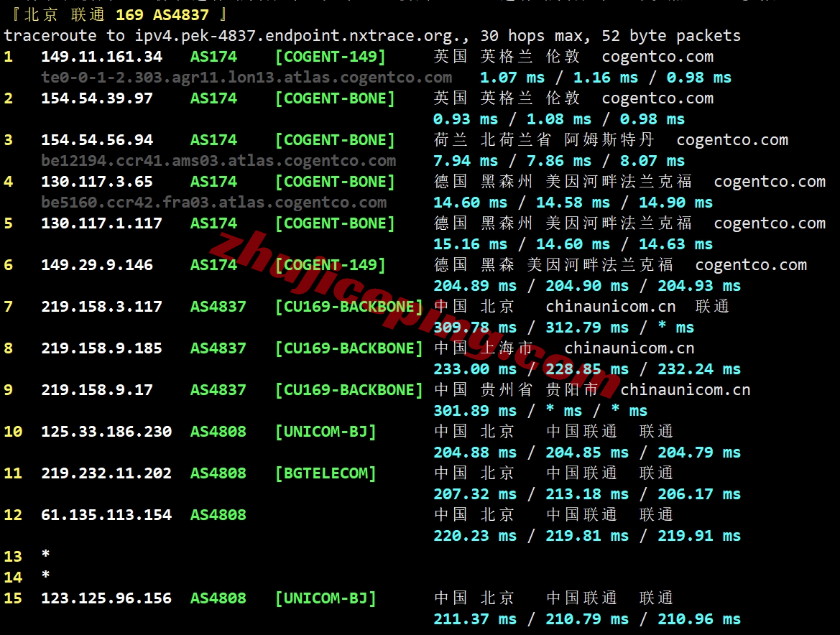Click IP address 123.125.96.156

(106, 598)
